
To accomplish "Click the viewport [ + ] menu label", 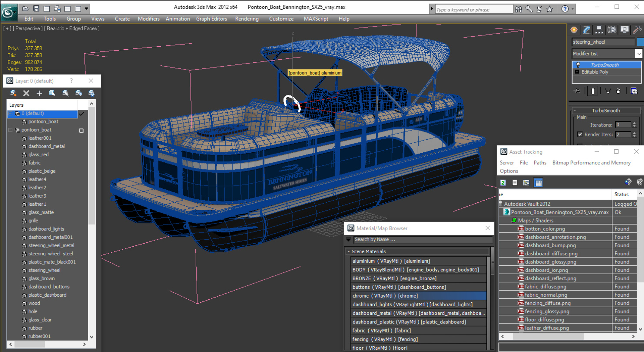I will click(7, 29).
